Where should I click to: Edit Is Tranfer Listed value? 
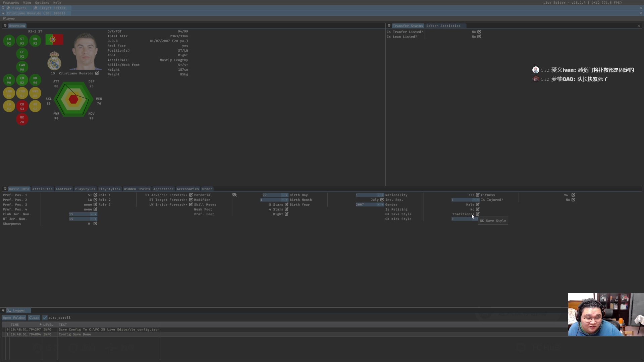(x=479, y=32)
